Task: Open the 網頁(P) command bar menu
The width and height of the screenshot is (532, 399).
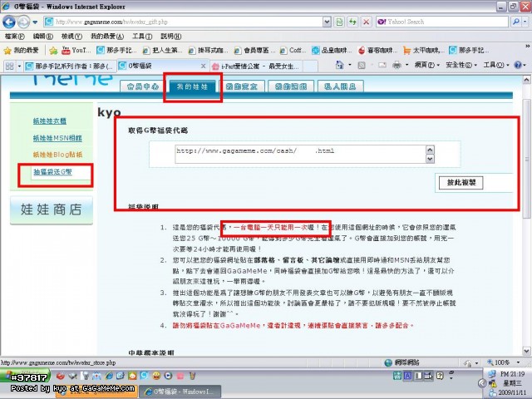Action: [426, 65]
